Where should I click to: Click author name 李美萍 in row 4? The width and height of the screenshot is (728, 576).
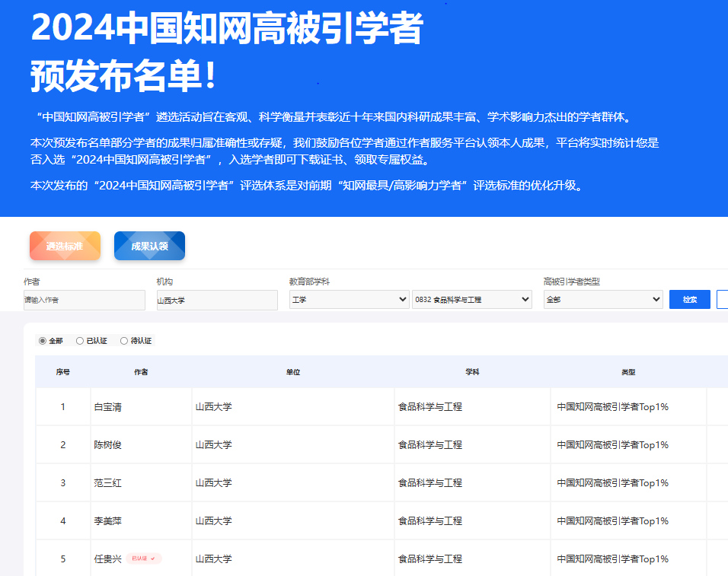107,521
